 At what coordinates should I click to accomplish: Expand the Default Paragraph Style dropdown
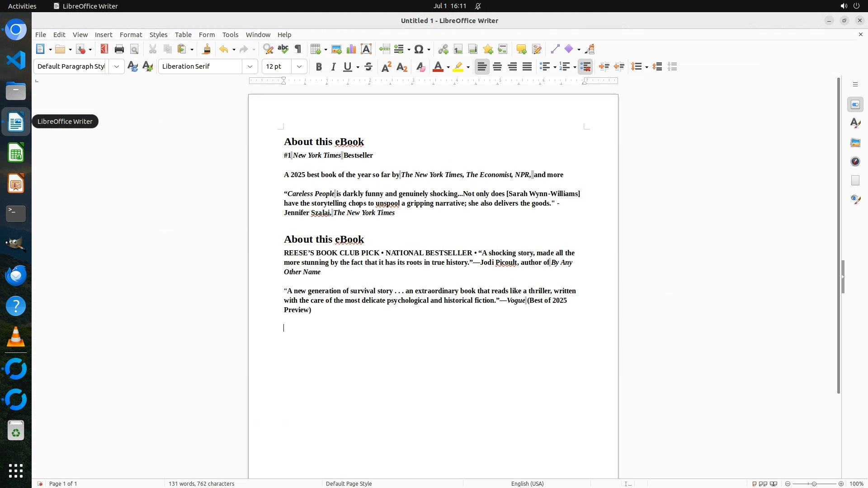click(x=117, y=66)
